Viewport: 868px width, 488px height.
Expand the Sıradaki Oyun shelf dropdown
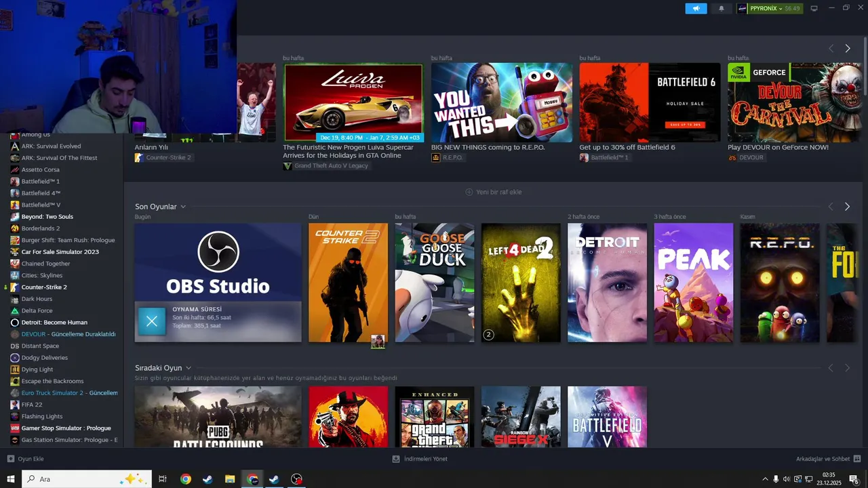[189, 368]
